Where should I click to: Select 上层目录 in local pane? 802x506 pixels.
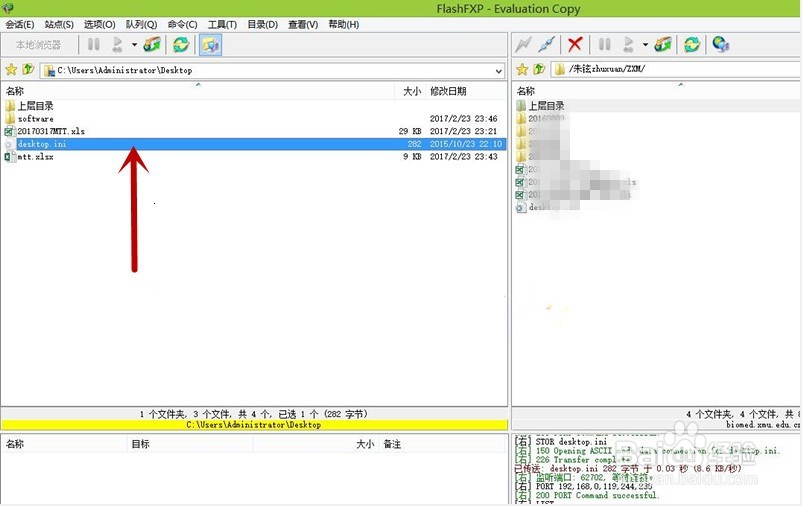(x=35, y=106)
